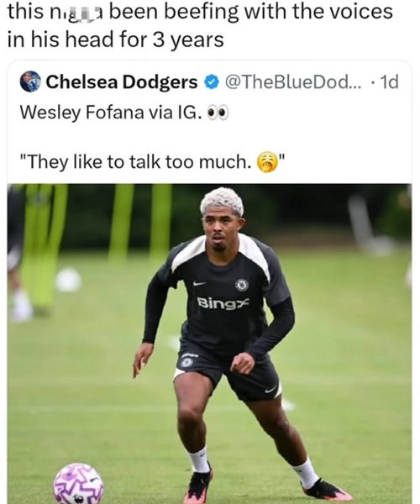Click the Chelsea badge on the shorts
The image size is (420, 504).
[x=186, y=363]
